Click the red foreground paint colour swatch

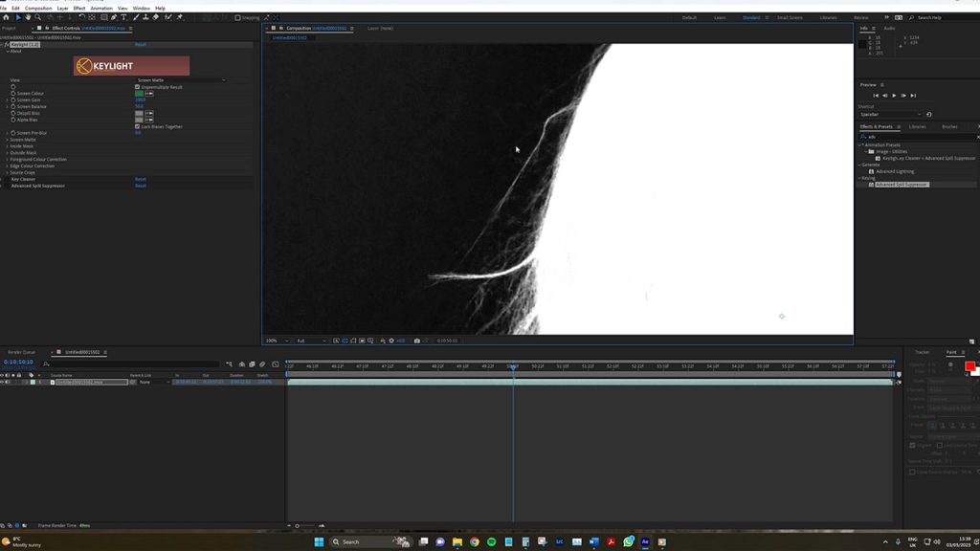(969, 366)
